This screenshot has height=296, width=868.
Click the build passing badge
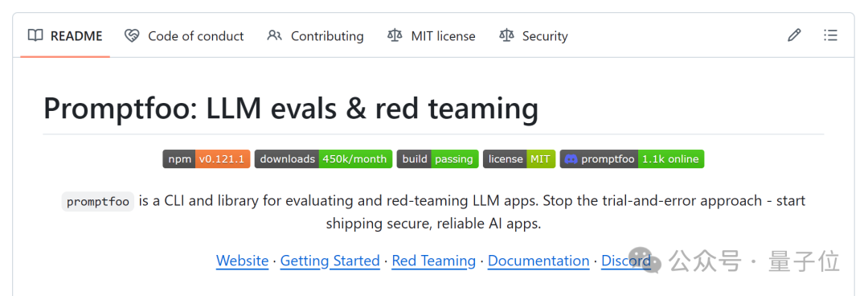click(437, 159)
